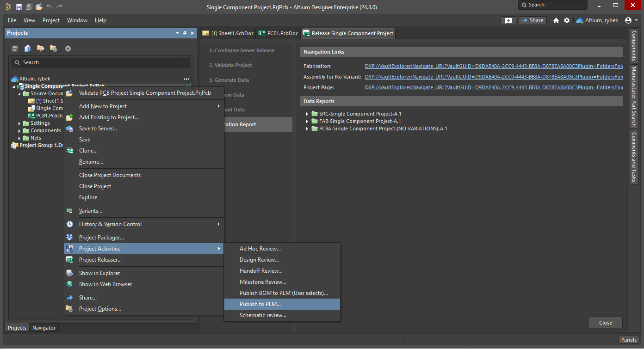Screen dimensions: 644x349
Task: Select Validate PCB Project context menu item
Action: 144,93
